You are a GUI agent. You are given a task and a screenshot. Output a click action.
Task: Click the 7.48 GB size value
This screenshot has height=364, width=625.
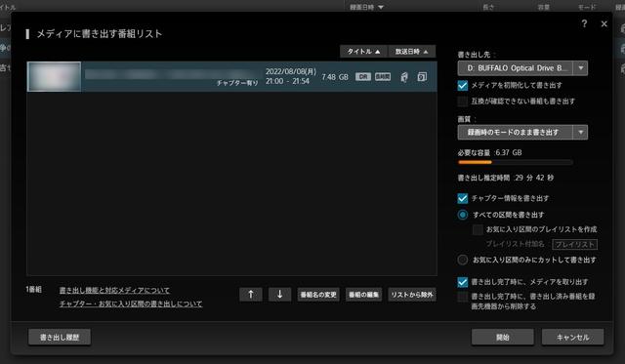335,77
